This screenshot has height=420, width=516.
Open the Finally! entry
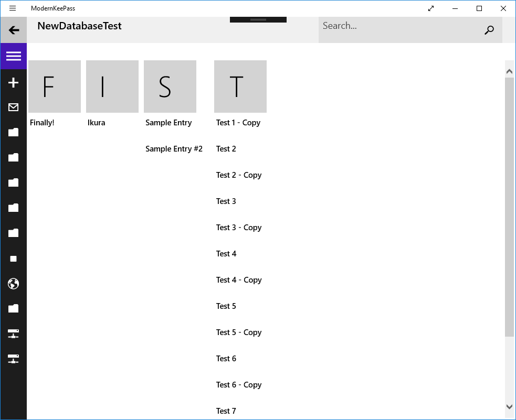coord(43,123)
